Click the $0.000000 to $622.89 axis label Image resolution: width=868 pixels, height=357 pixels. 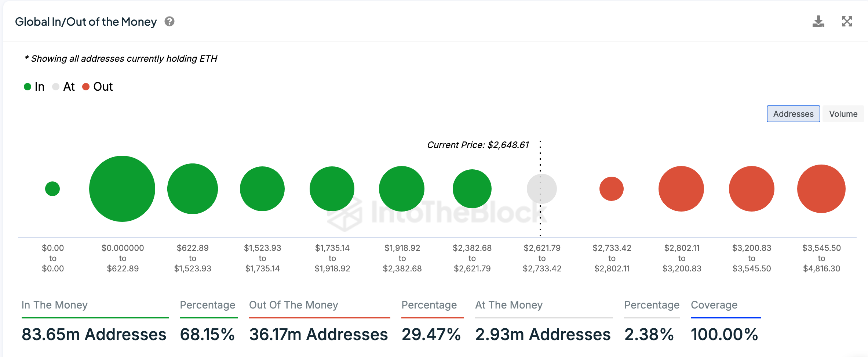(x=123, y=258)
